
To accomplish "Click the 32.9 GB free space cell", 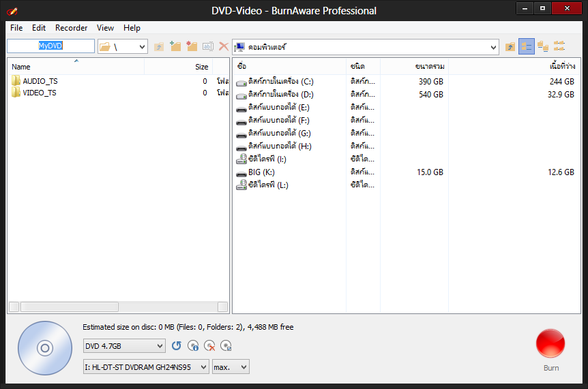I will 561,94.
